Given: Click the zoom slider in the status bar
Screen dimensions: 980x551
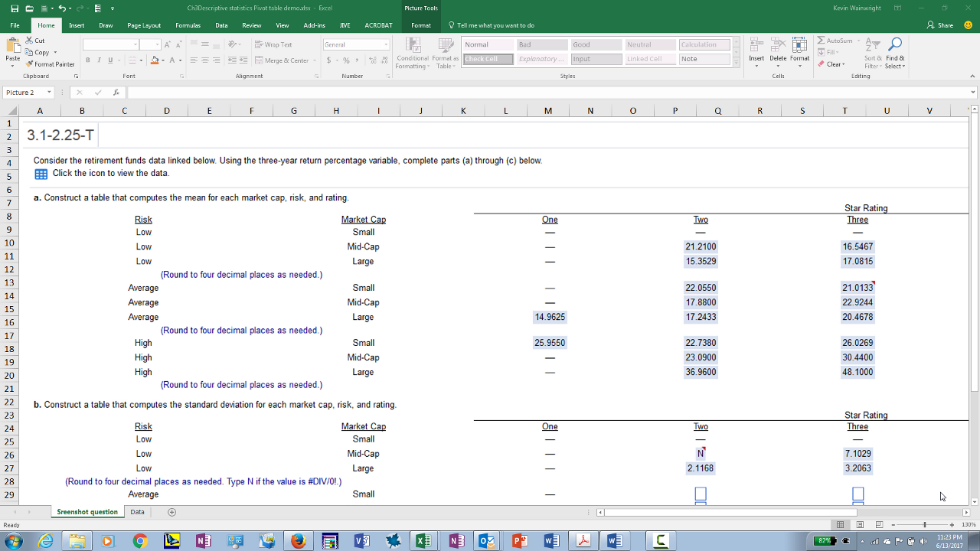Looking at the screenshot, I should 925,525.
